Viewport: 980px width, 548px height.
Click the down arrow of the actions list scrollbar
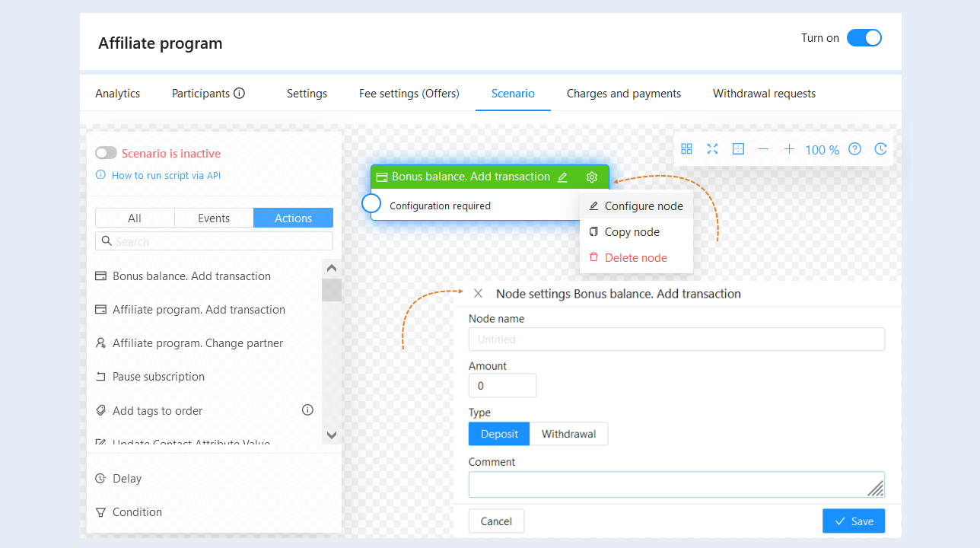[332, 435]
